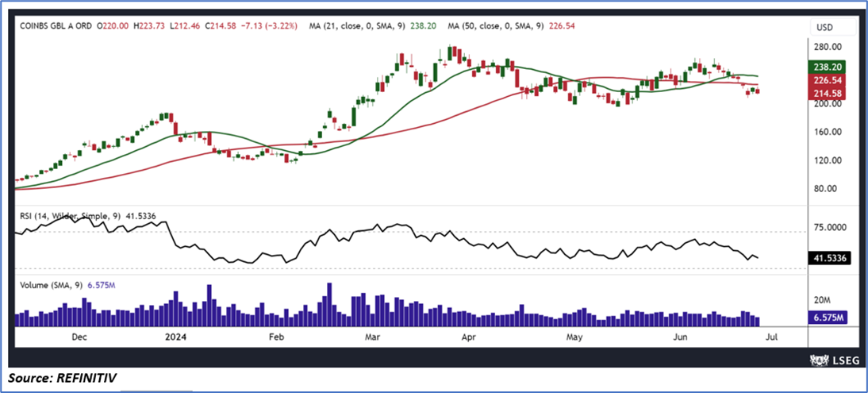Click the Apr label on time axis
Viewport: 868px width, 393px height.
[x=469, y=337]
